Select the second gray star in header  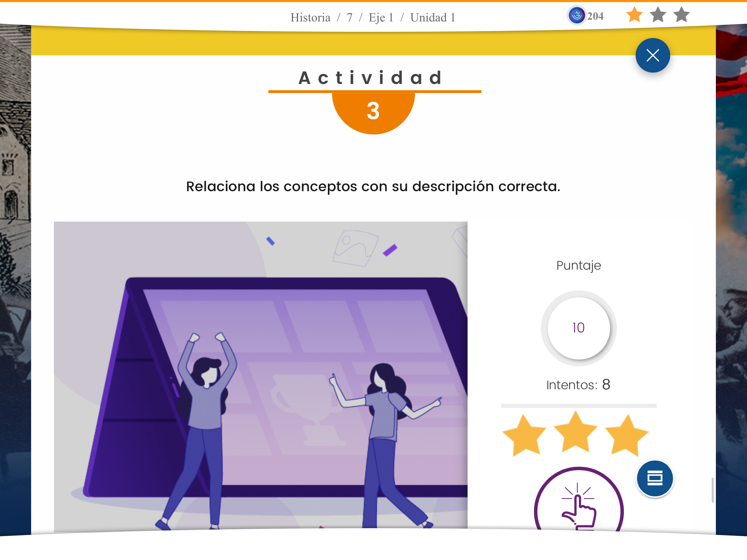point(658,15)
